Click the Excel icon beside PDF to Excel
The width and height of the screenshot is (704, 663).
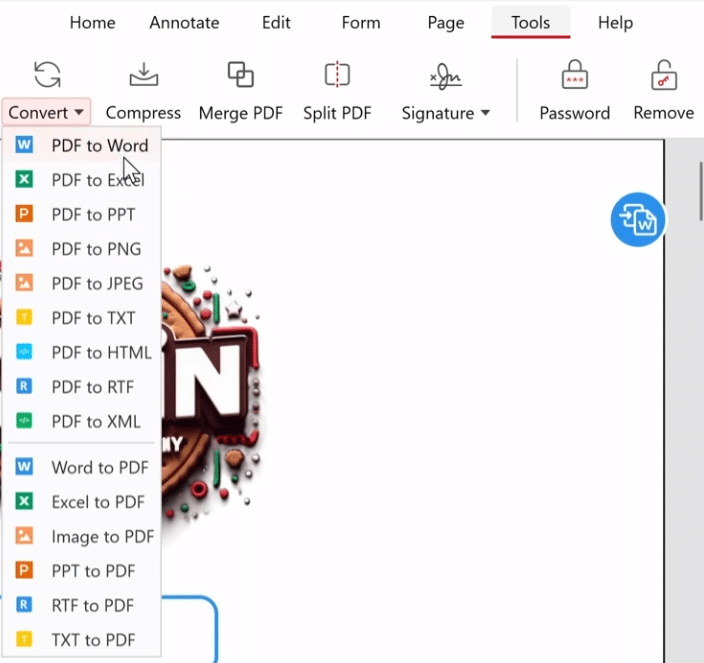pos(24,179)
